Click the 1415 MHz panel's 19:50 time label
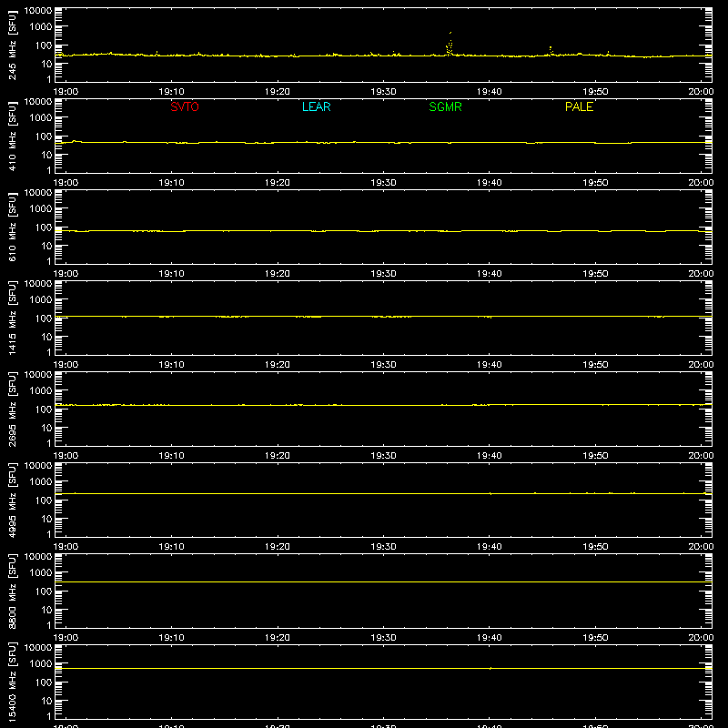Screen dimensions: 728x728 point(595,365)
